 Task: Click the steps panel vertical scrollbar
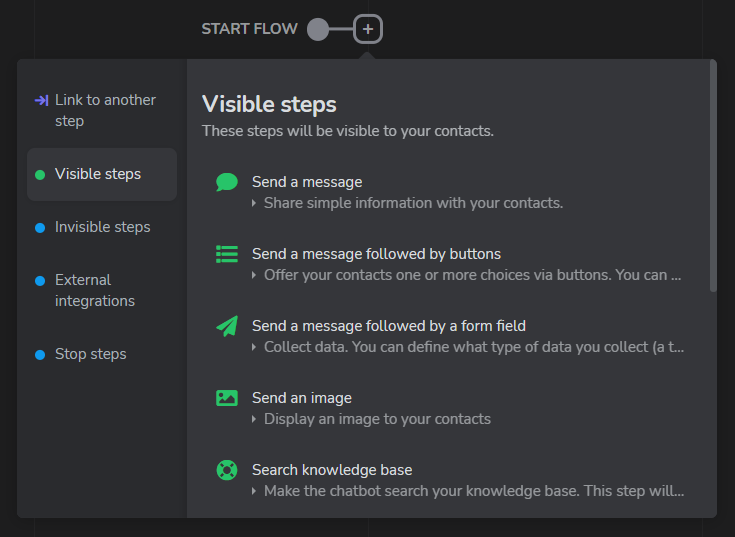(713, 176)
